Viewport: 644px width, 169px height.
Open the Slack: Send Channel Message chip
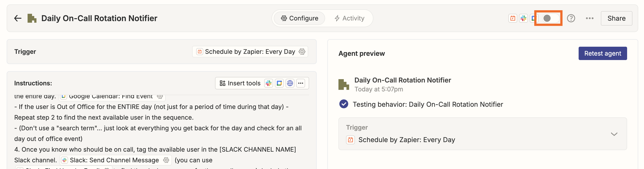[x=116, y=160]
